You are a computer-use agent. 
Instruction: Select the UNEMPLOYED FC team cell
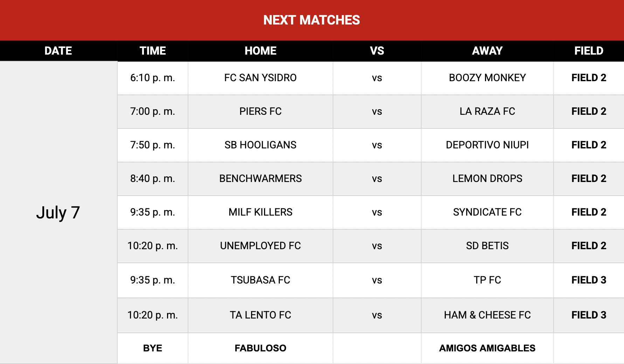[260, 246]
